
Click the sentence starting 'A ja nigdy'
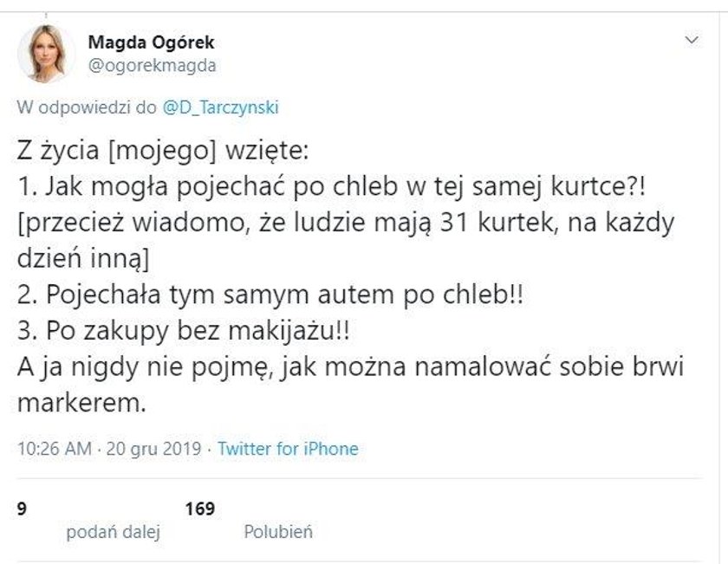tap(351, 366)
